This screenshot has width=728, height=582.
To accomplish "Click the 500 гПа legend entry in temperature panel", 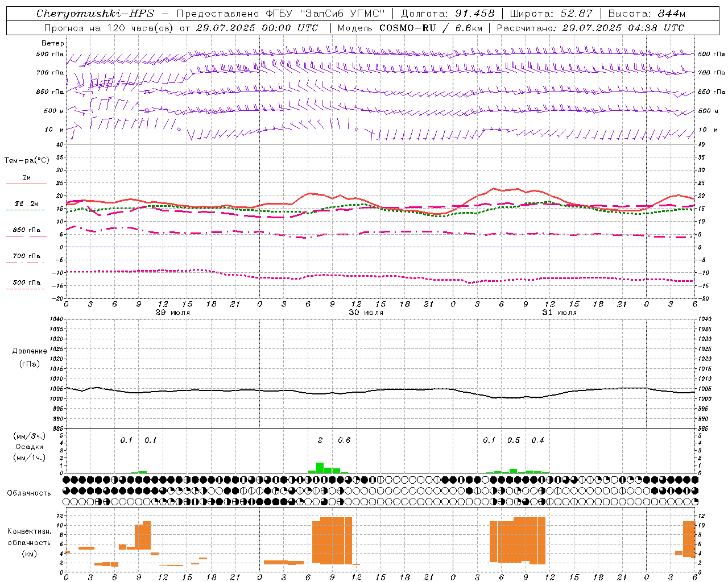I will 27,282.
